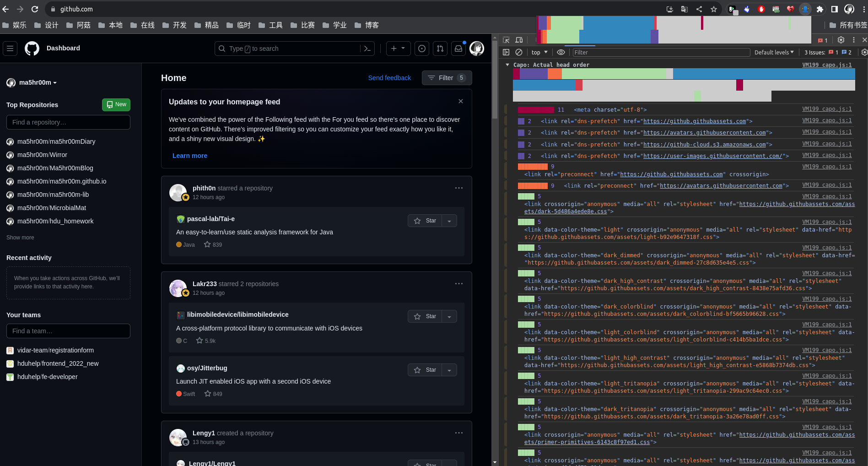Open star list dropdown for libimobiledevice
Viewport: 868px width, 466px height.
(449, 316)
